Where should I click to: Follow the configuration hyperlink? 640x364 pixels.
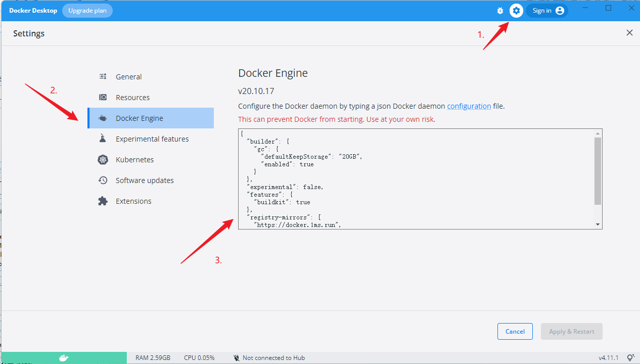(x=469, y=106)
